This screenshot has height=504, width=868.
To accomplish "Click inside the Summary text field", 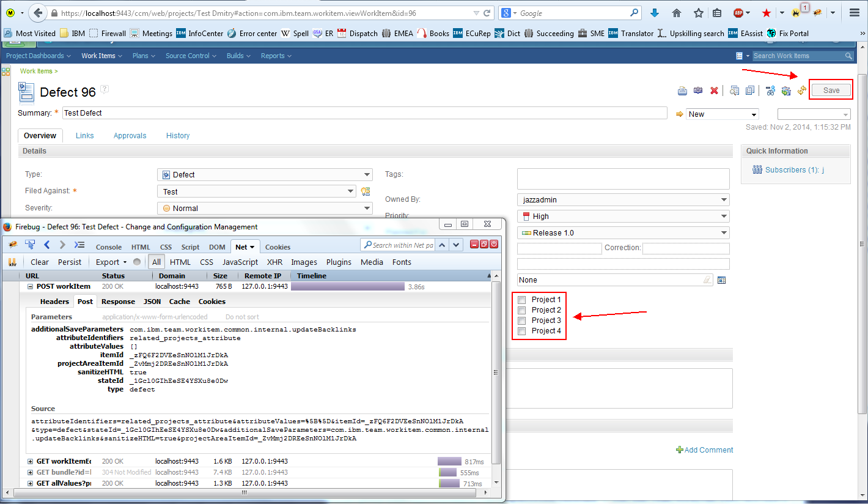I will tap(364, 113).
